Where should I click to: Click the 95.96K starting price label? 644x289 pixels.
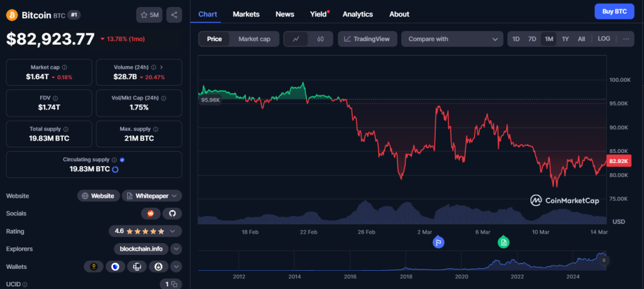[x=210, y=99]
